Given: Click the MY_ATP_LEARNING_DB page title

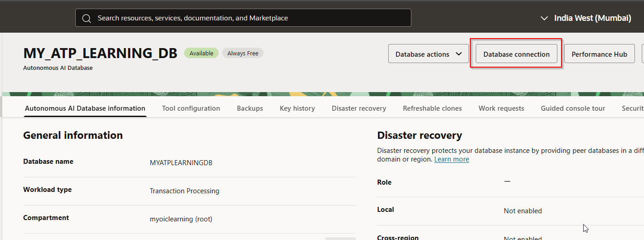Looking at the screenshot, I should [100, 53].
